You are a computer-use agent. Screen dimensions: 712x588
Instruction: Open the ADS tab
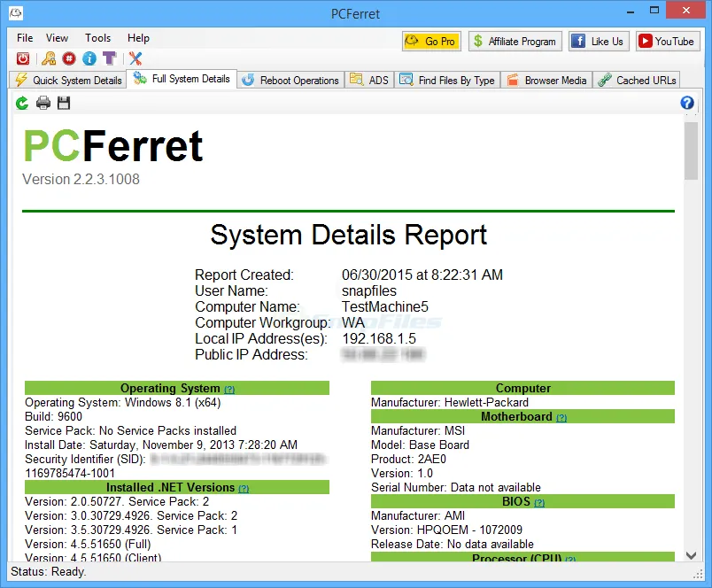click(369, 80)
